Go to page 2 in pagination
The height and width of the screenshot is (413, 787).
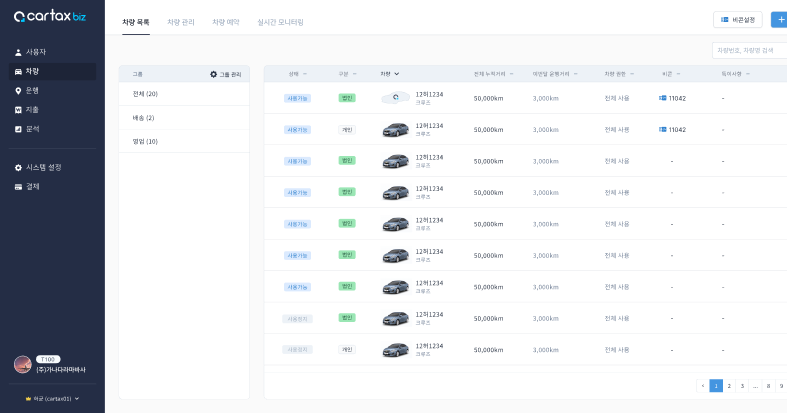coord(729,386)
